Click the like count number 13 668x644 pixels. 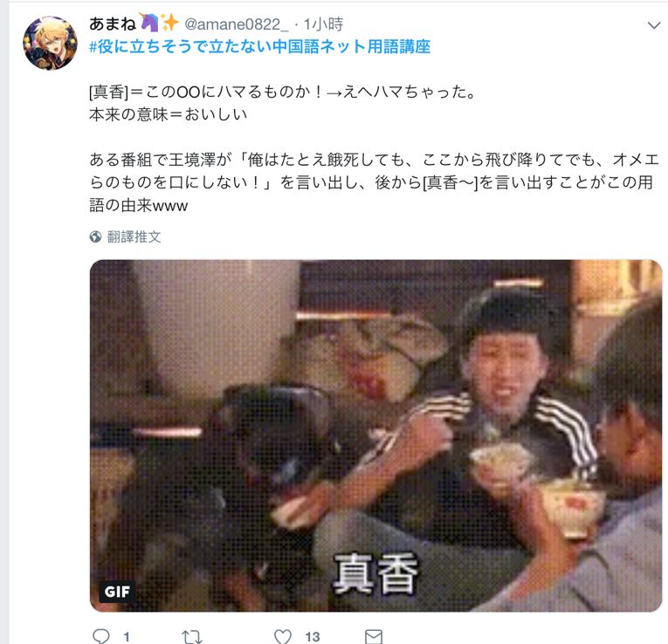[313, 637]
